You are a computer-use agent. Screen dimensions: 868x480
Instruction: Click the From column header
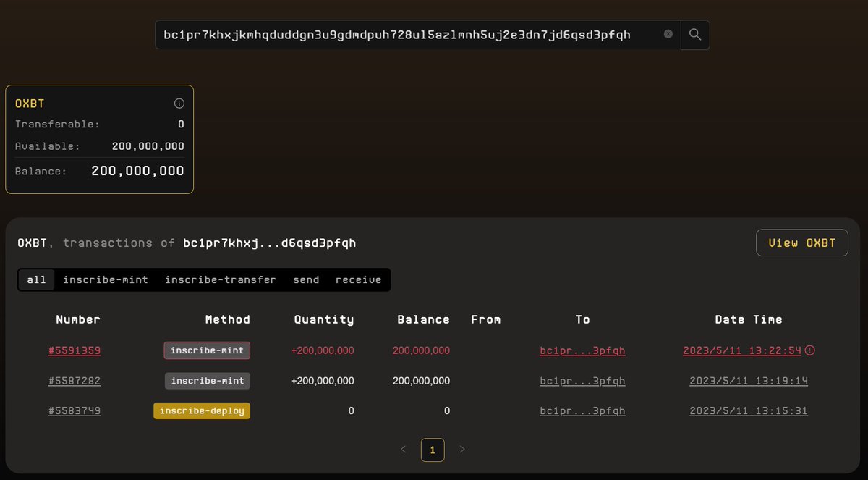485,319
